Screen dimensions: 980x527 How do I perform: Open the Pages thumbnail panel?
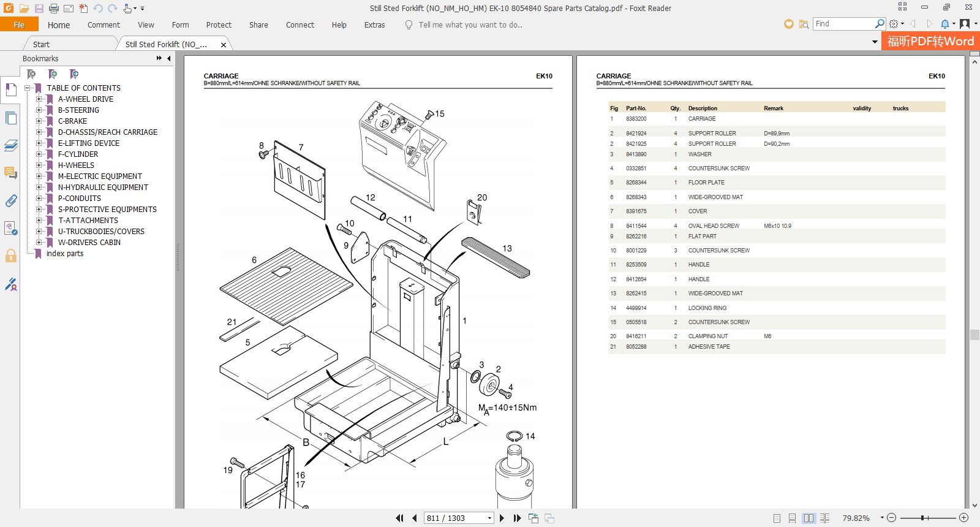(x=10, y=118)
